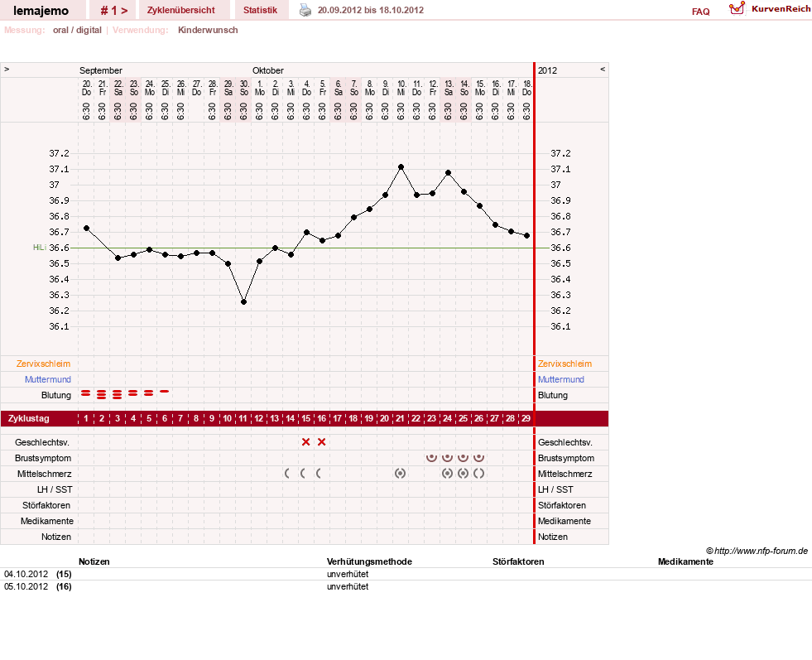Viewport: 812px width, 660px height.
Task: Click the breast symptom icon on cycle day 24
Action: coord(448,457)
